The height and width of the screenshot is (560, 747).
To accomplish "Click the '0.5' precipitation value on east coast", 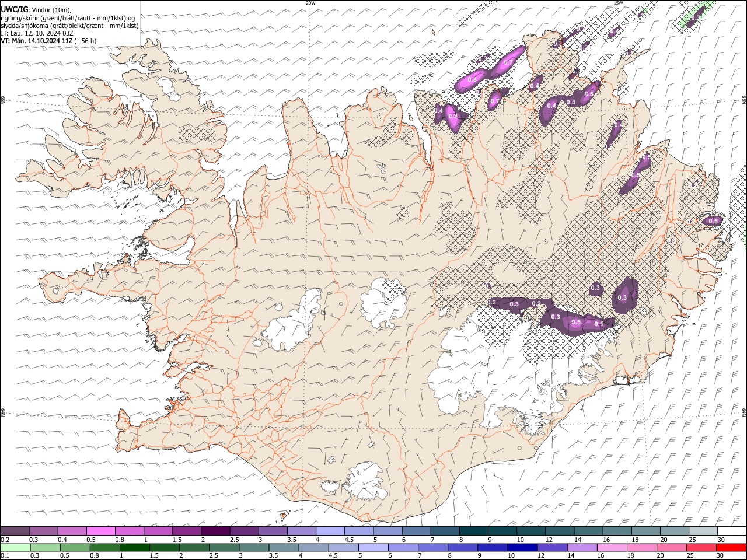I will point(713,221).
